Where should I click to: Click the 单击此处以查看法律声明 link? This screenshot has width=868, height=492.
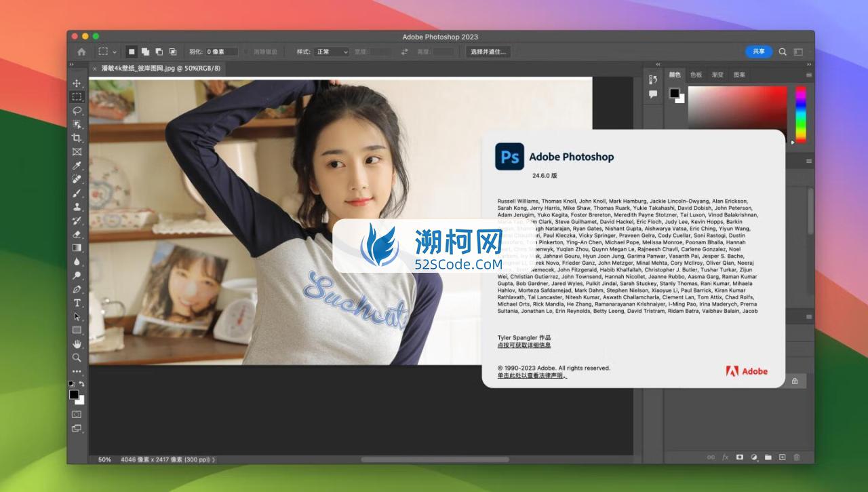pyautogui.click(x=532, y=375)
